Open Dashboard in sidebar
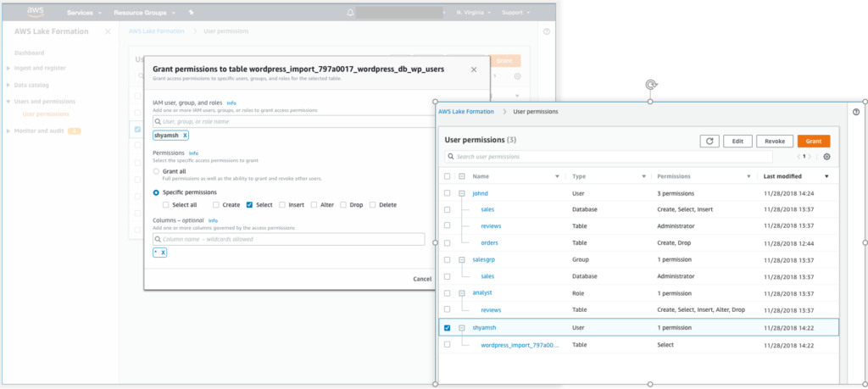The height and width of the screenshot is (389, 868). [x=30, y=53]
